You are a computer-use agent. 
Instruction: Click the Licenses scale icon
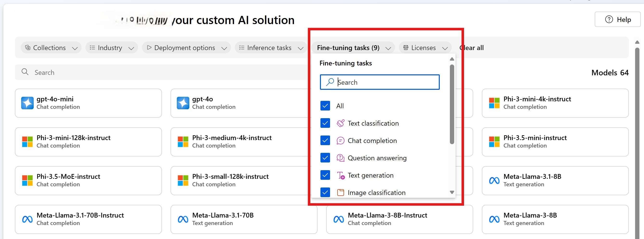click(x=406, y=47)
